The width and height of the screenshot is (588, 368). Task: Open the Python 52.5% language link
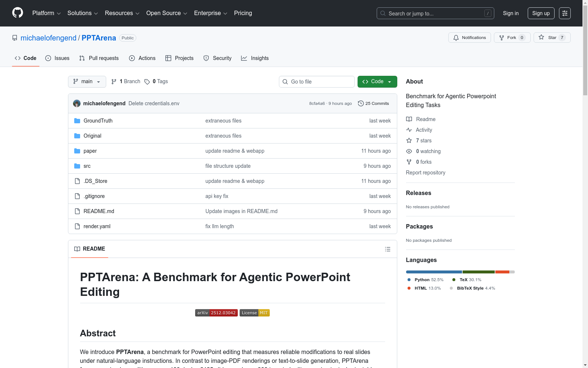click(x=426, y=280)
